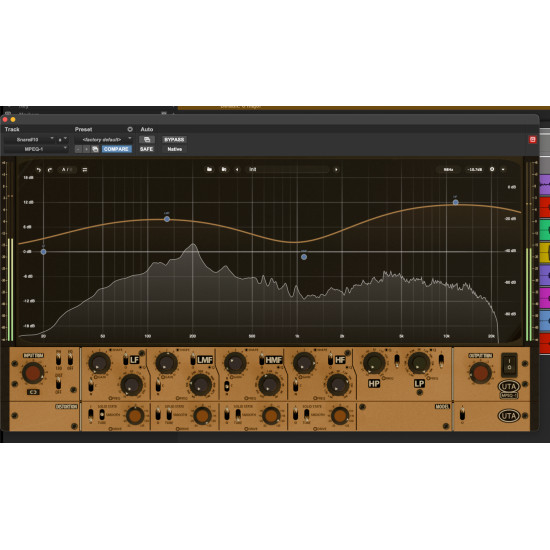Viewport: 550px width, 550px height.
Task: Copy settings with the swap arrows icon
Action: tap(85, 170)
